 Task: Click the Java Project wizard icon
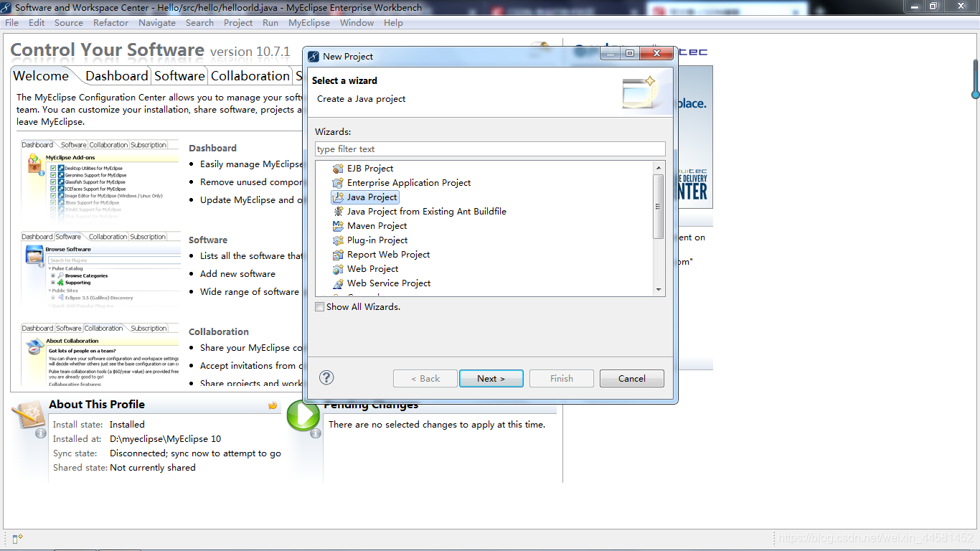pyautogui.click(x=338, y=197)
